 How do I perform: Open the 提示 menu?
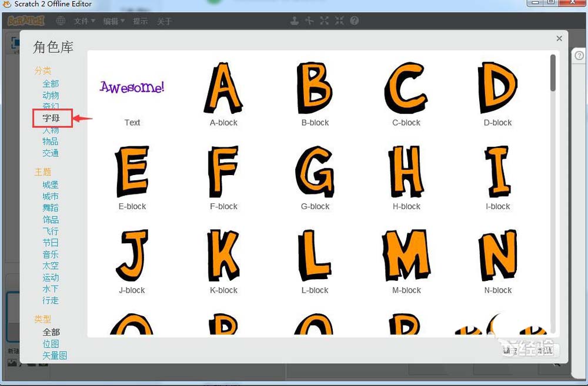(141, 21)
